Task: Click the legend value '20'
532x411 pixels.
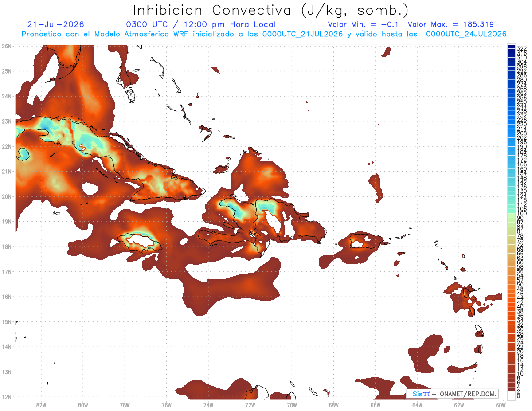Action: point(520,352)
